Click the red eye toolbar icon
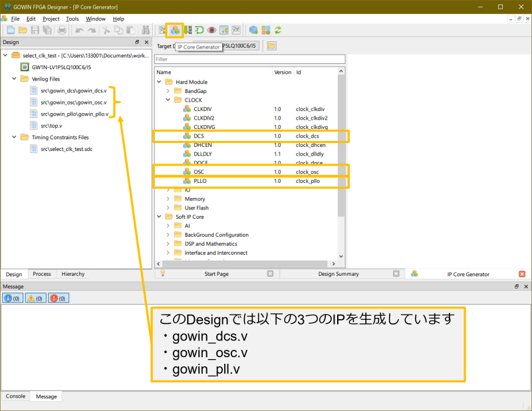 [x=211, y=30]
